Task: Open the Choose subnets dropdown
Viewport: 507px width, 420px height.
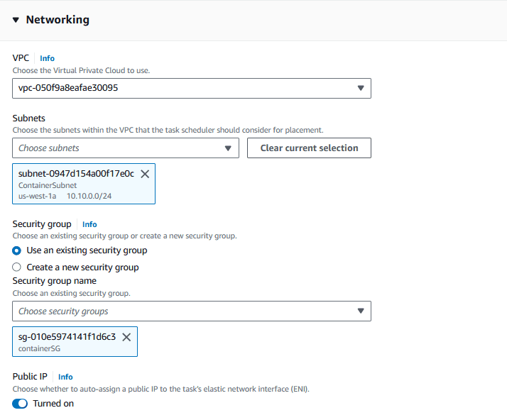Action: pyautogui.click(x=126, y=148)
